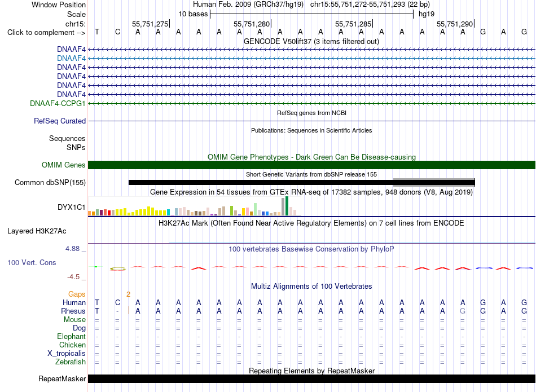The height and width of the screenshot is (392, 536).
Task: Select the Rhesus alignment row label
Action: pyautogui.click(x=73, y=311)
